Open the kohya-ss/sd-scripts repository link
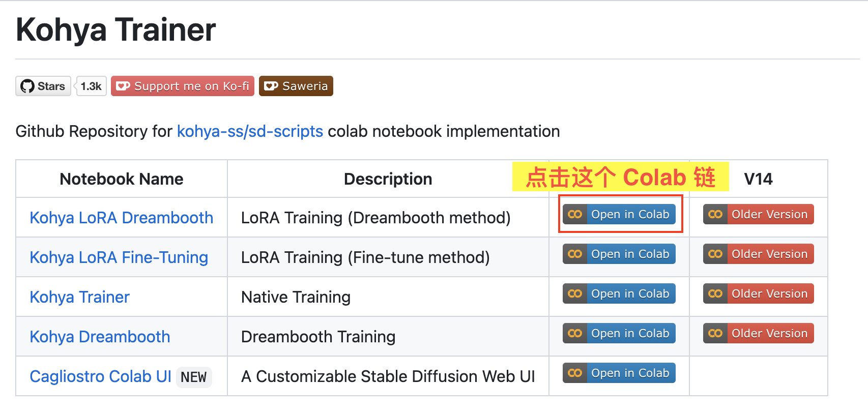 [250, 131]
